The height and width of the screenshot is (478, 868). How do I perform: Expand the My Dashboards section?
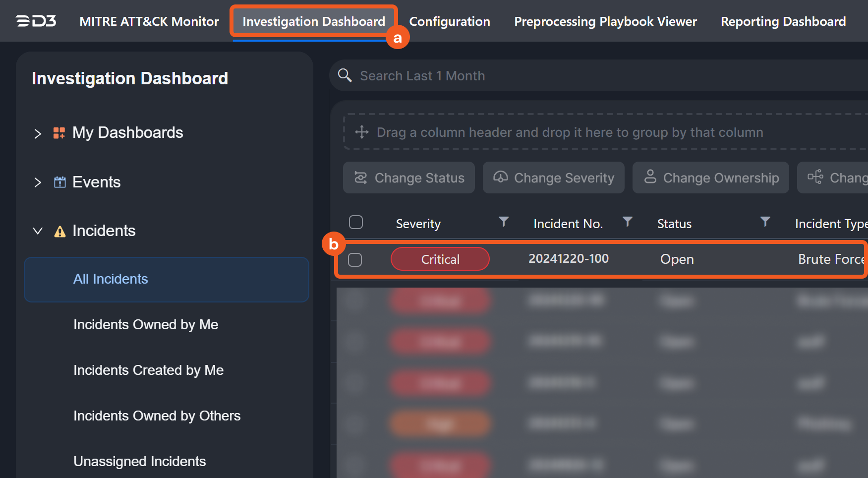pyautogui.click(x=38, y=133)
